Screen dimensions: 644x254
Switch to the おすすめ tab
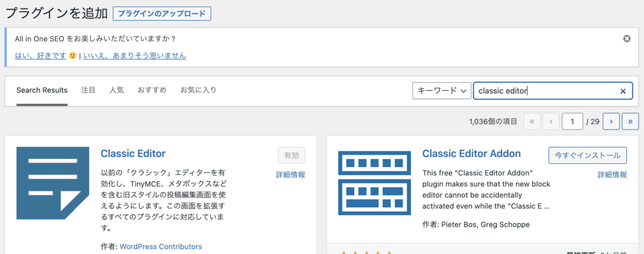tap(152, 90)
